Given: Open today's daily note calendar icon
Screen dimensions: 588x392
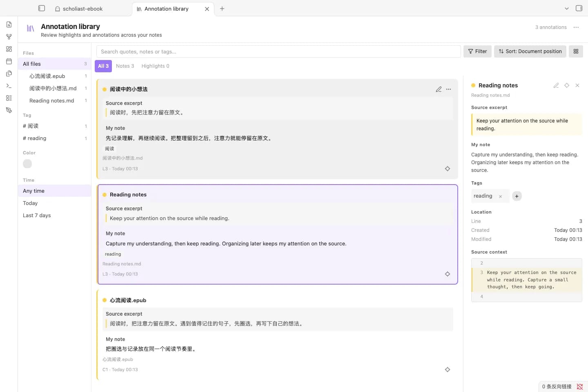Looking at the screenshot, I should (x=9, y=61).
